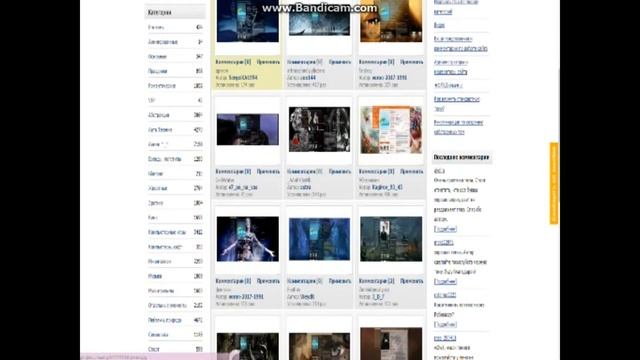Image resolution: width=640 pixels, height=360 pixels.
Task: Open the dark teal theme thumbnail in third row
Action: pos(391,239)
